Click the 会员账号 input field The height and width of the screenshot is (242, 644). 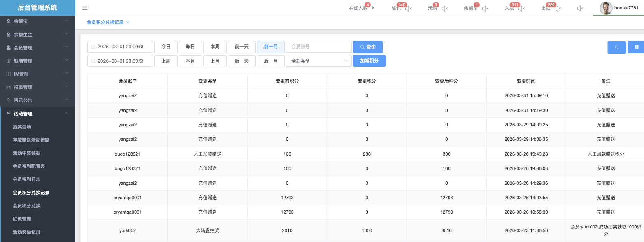(x=319, y=47)
